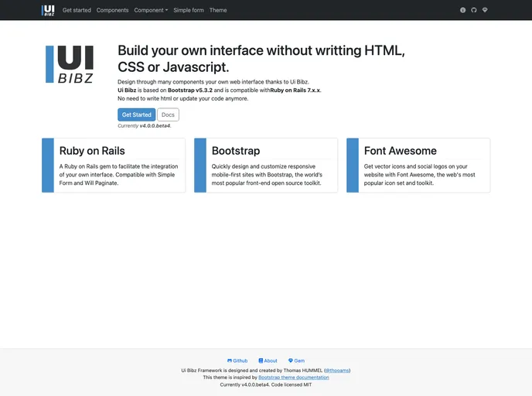The height and width of the screenshot is (396, 532).
Task: Click the Ruby on Rails card heading
Action: click(x=92, y=151)
